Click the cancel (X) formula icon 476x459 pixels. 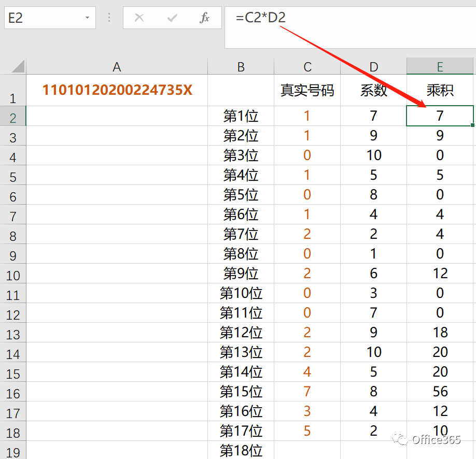(x=139, y=18)
